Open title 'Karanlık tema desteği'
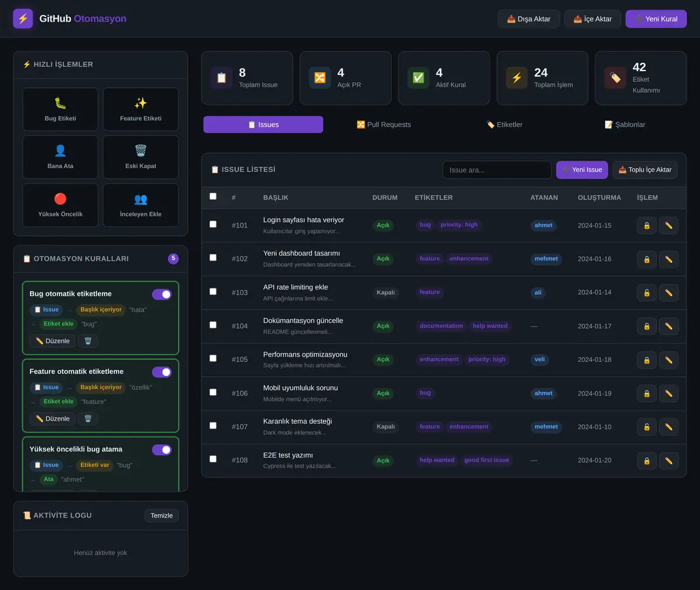700x590 pixels. point(297,421)
